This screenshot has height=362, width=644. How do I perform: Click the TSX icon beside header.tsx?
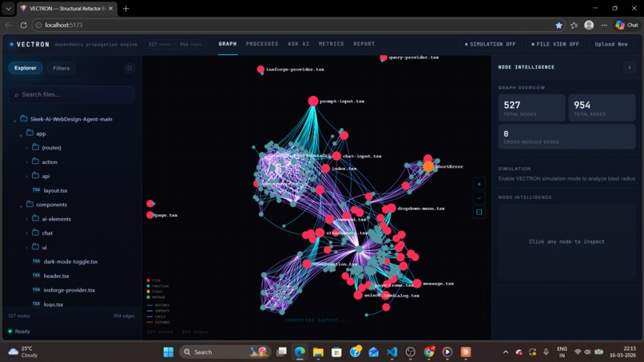pyautogui.click(x=36, y=276)
